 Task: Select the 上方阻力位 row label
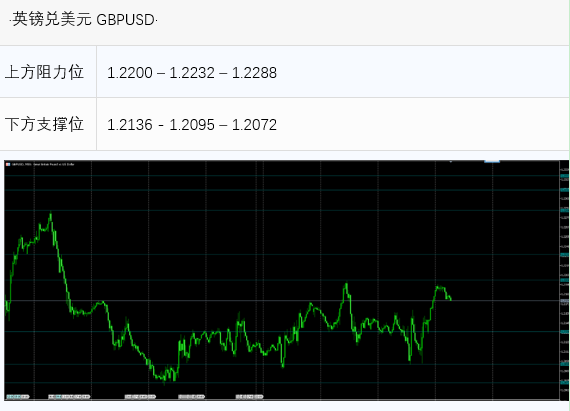coord(44,72)
